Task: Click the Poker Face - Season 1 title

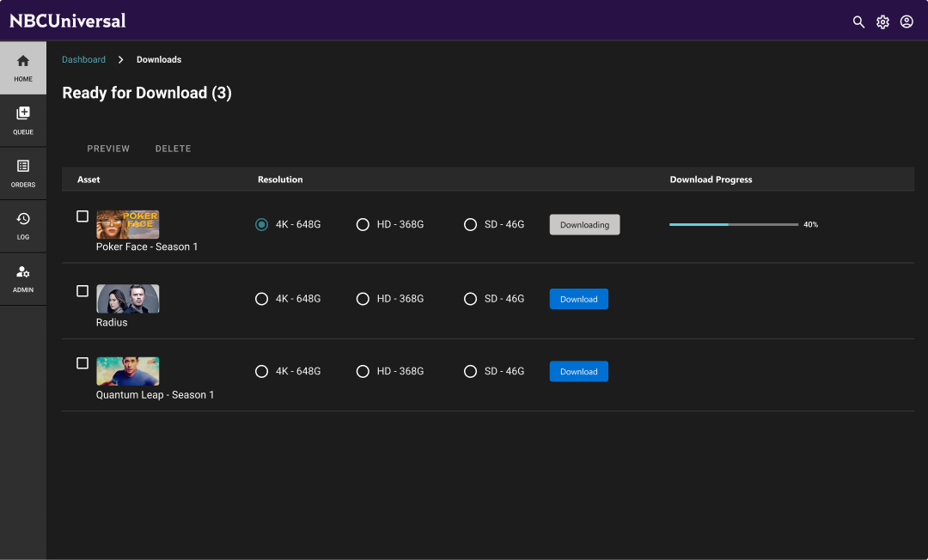Action: 147,247
